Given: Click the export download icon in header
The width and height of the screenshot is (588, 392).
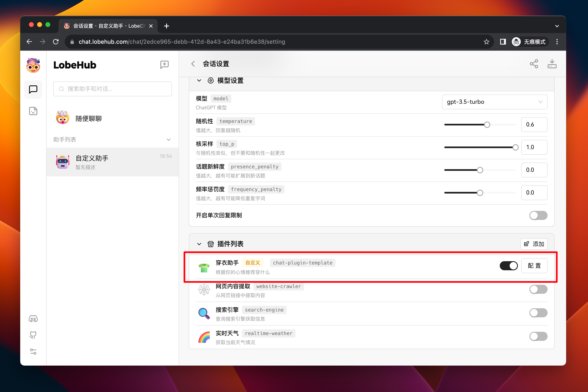Looking at the screenshot, I should click(552, 64).
